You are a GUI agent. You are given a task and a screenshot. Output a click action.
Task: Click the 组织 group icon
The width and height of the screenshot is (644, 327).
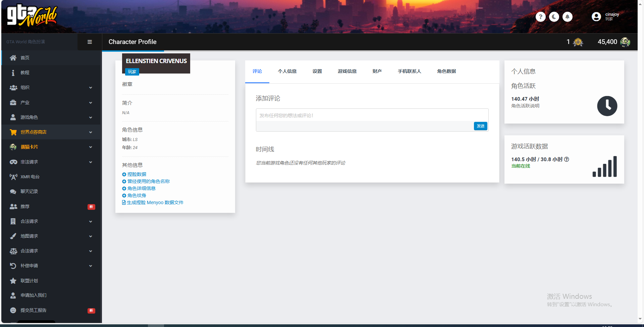click(x=13, y=88)
